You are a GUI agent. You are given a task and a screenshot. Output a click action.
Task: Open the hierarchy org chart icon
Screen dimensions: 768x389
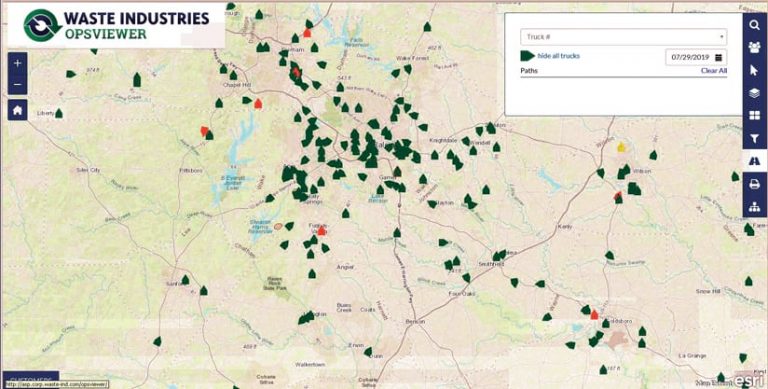pyautogui.click(x=754, y=206)
